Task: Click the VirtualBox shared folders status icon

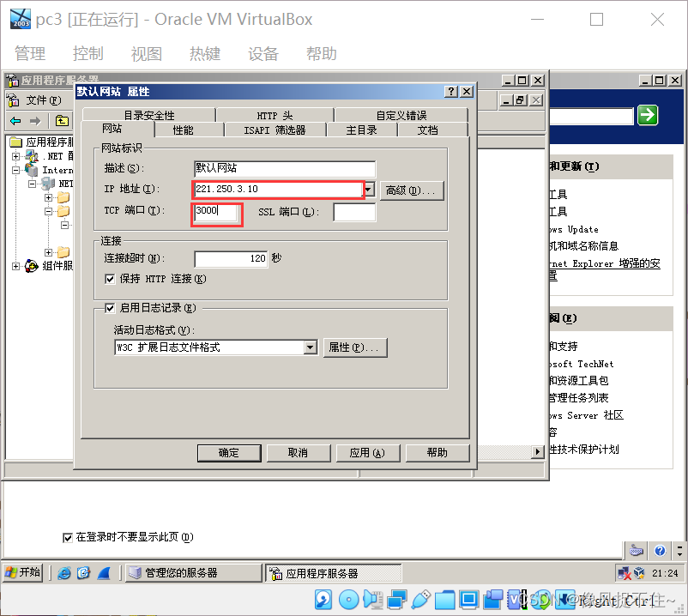Action: [x=445, y=600]
